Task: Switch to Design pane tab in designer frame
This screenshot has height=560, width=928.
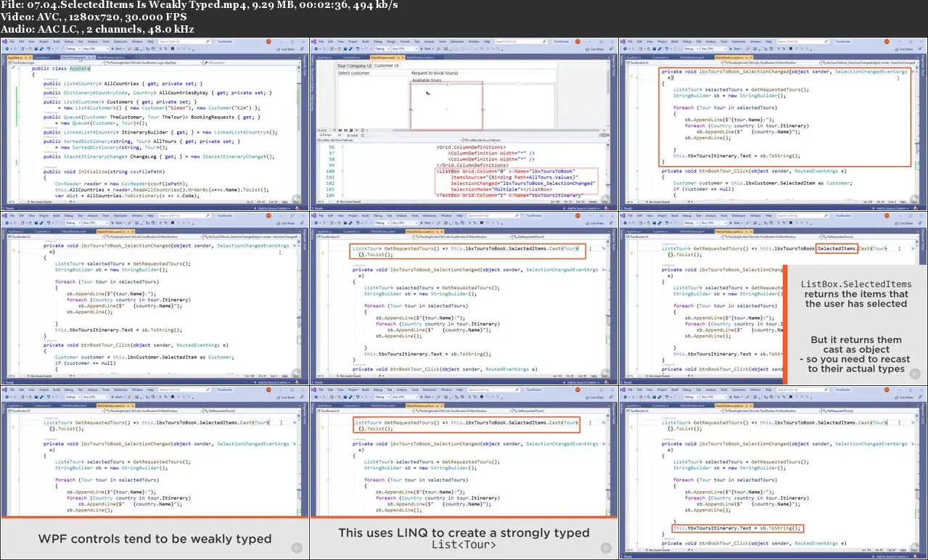Action: click(326, 135)
